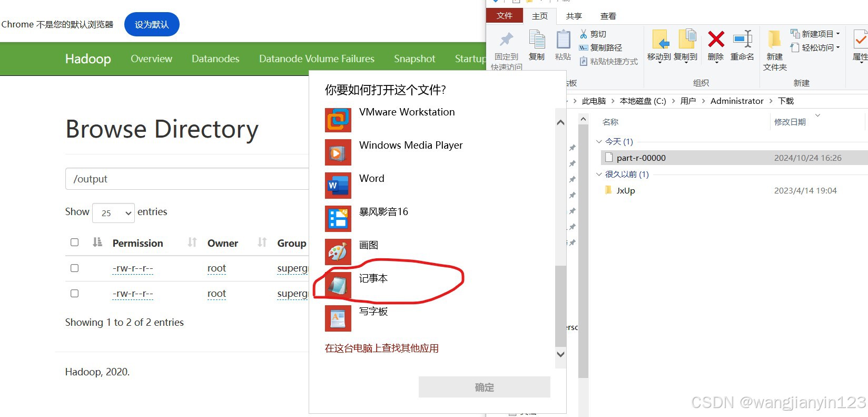The width and height of the screenshot is (868, 417).
Task: Open the Overview menu in Hadoop
Action: coord(151,59)
